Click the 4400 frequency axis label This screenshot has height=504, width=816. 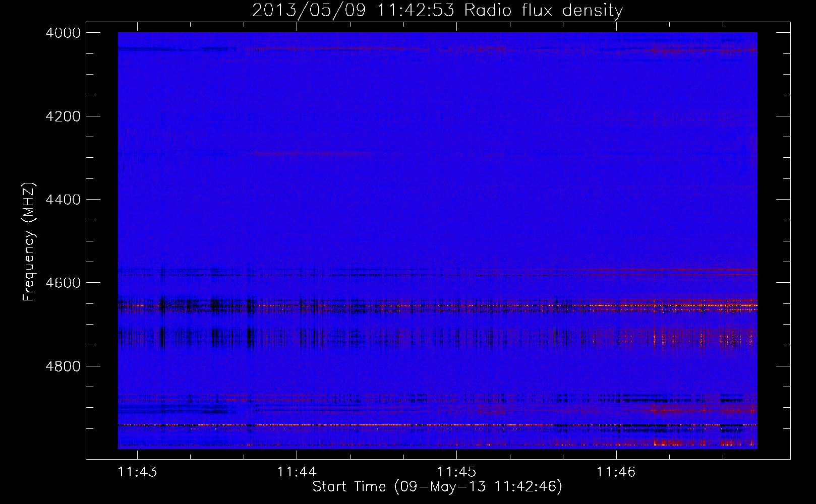coord(63,200)
